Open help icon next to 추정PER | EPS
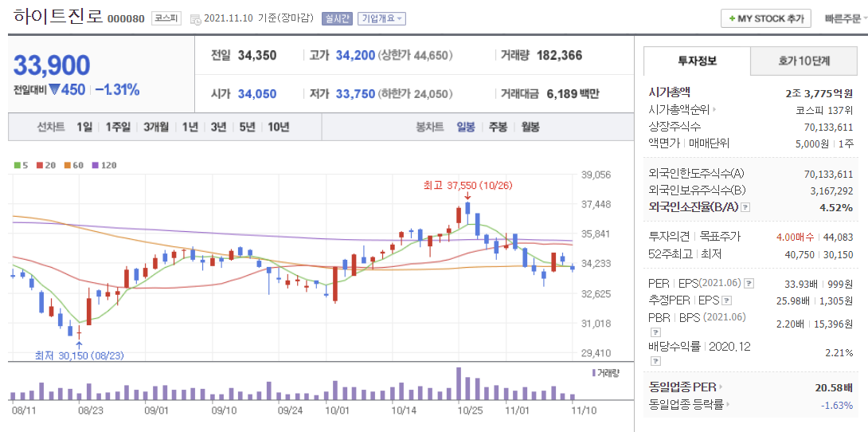This screenshot has width=868, height=432. click(727, 300)
